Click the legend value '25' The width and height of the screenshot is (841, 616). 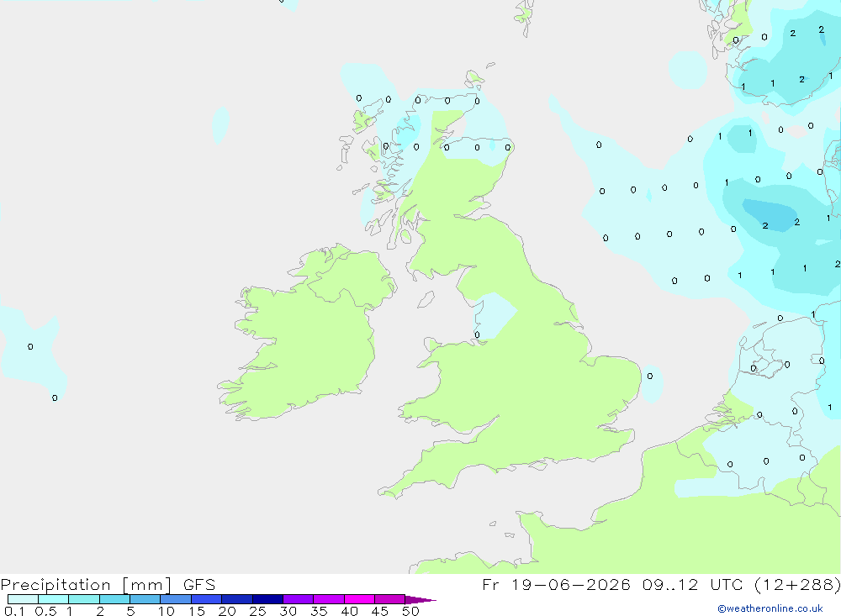257,611
